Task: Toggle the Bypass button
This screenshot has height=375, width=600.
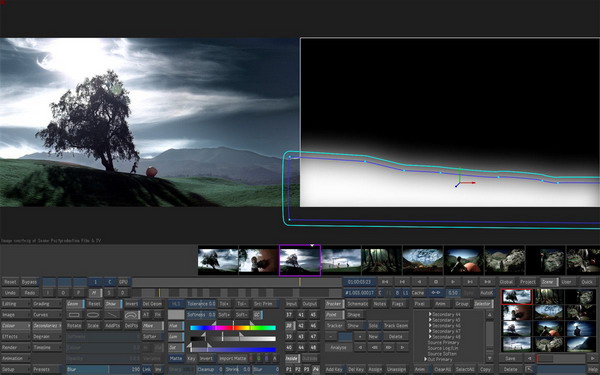Action: click(x=29, y=282)
